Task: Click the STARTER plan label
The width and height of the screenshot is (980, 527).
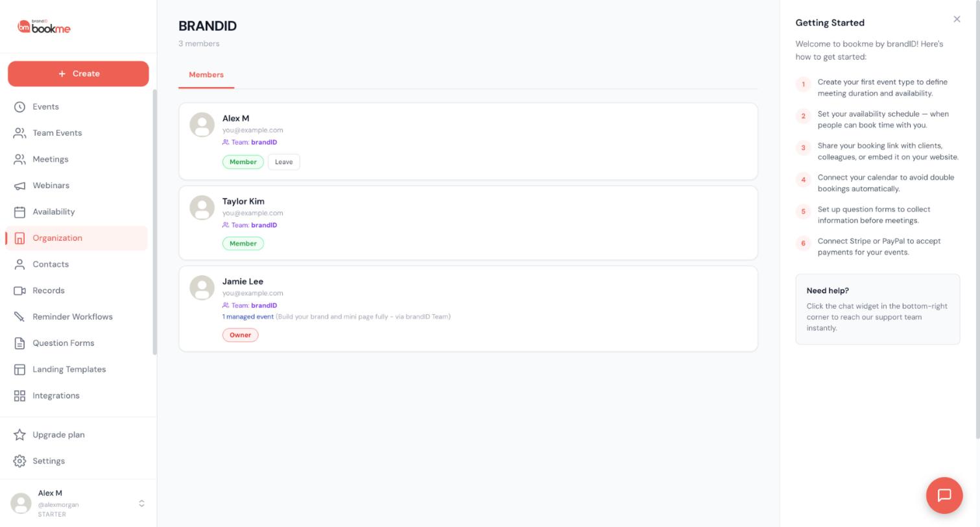Action: point(52,515)
